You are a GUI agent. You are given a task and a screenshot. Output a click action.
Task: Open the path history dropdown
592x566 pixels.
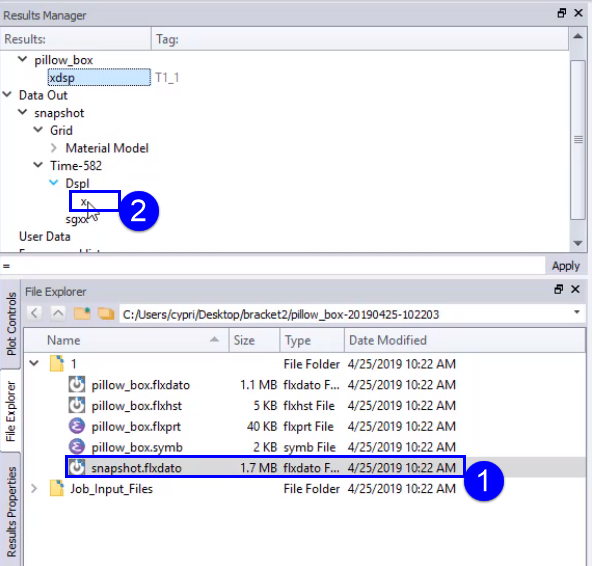click(x=577, y=312)
